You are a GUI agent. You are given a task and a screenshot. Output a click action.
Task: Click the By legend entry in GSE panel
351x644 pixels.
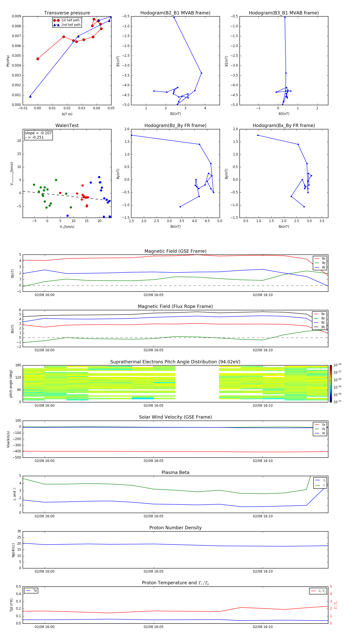320,263
